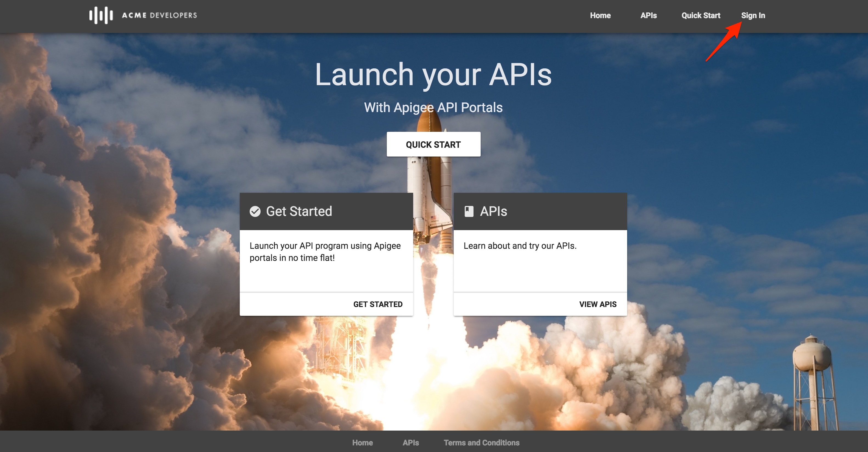Open Terms and Conditions footer link
Screen dimensions: 868x452
[481, 443]
